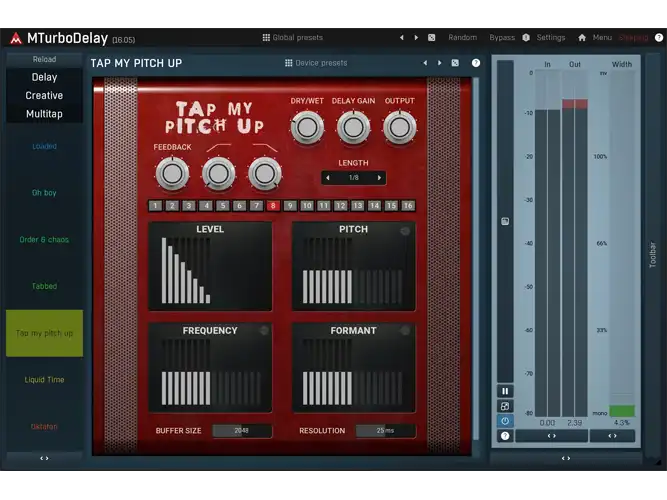Click the DRY/WET knob
Image resolution: width=667 pixels, height=500 pixels.
(x=307, y=127)
